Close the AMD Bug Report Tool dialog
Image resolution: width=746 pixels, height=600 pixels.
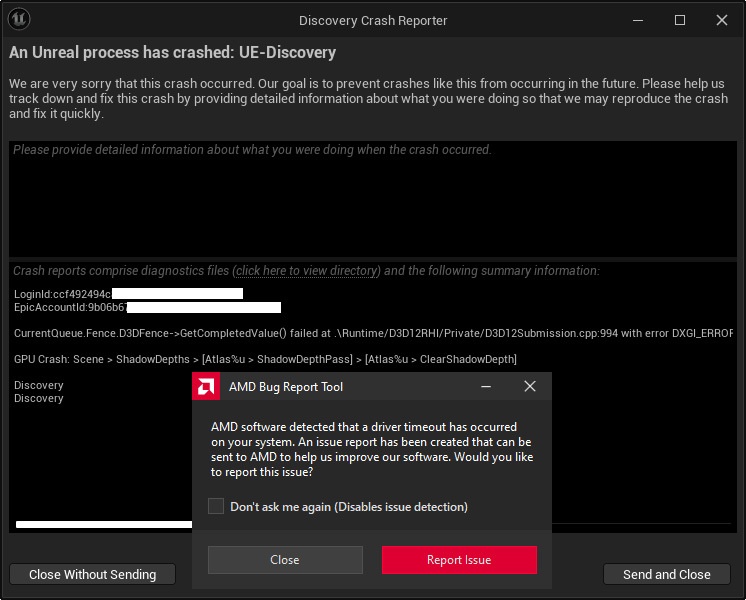530,386
